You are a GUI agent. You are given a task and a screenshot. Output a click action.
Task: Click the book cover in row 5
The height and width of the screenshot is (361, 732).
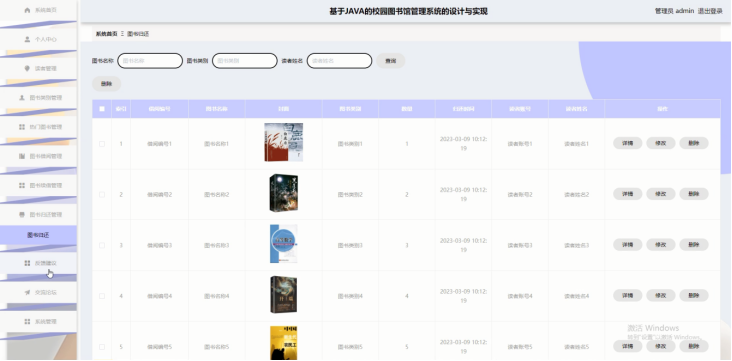283,343
